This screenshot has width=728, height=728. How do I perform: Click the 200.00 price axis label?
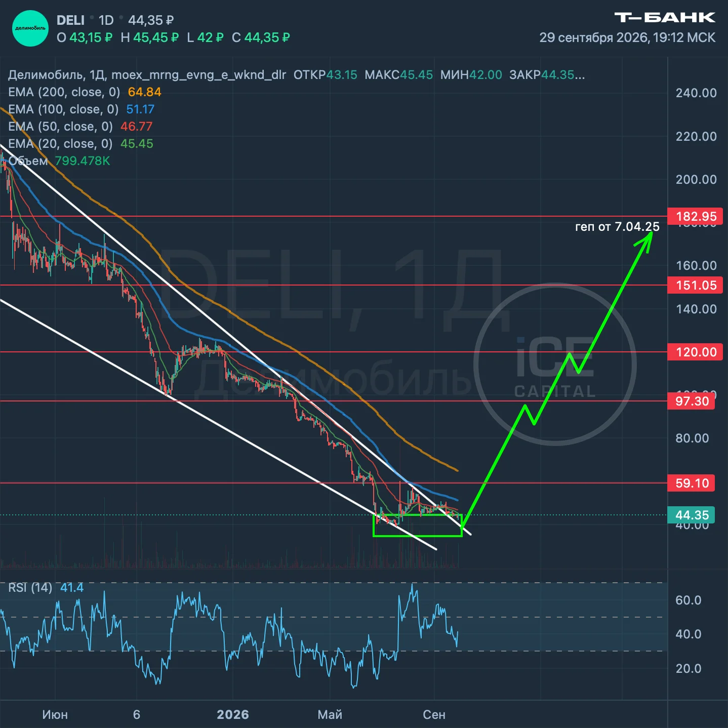[696, 179]
